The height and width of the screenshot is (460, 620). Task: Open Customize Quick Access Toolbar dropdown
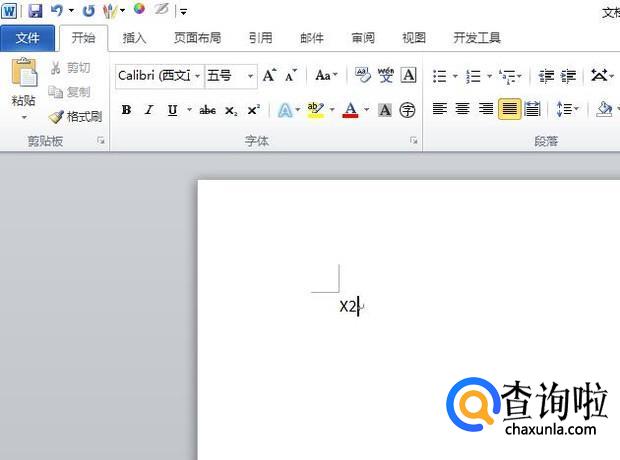click(183, 12)
